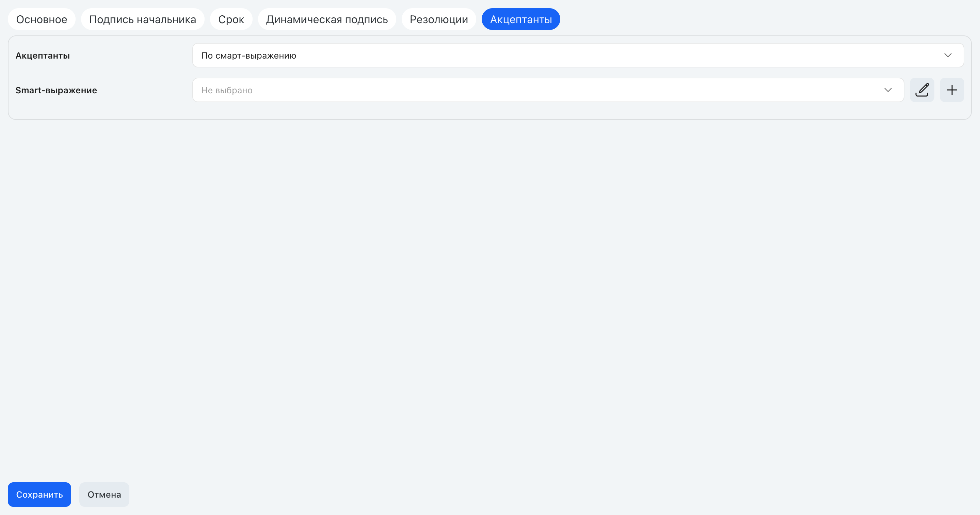980x515 pixels.
Task: Open the Срок tab
Action: [x=231, y=19]
